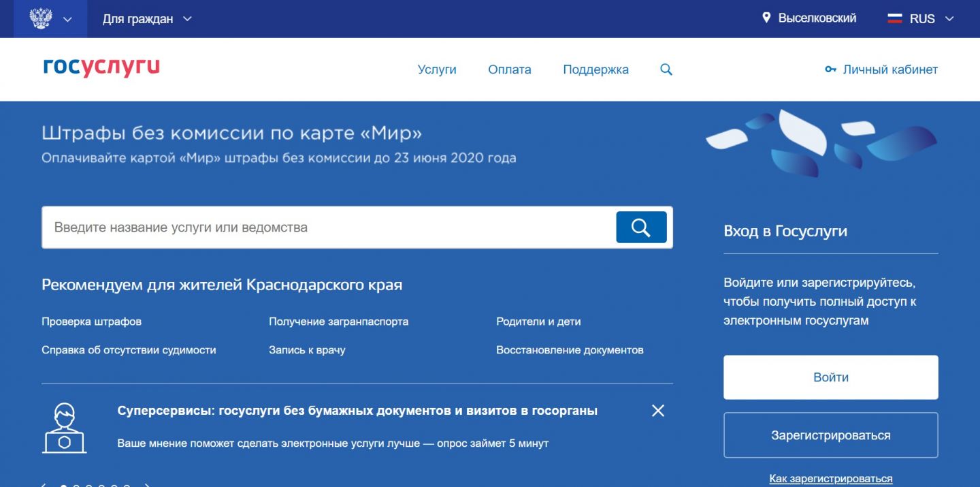980x487 pixels.
Task: Open 'Справка об отсутствии судимости' link
Action: pyautogui.click(x=129, y=350)
